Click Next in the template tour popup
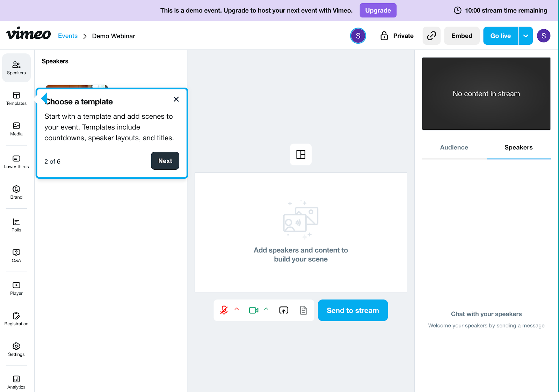This screenshot has height=392, width=559. [165, 161]
